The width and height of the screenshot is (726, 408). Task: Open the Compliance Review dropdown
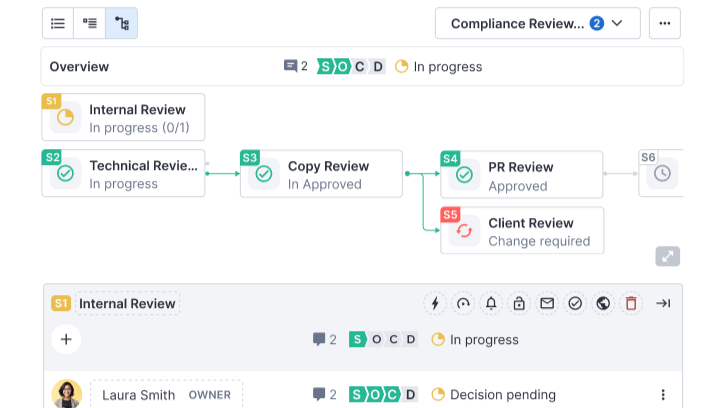(x=537, y=23)
